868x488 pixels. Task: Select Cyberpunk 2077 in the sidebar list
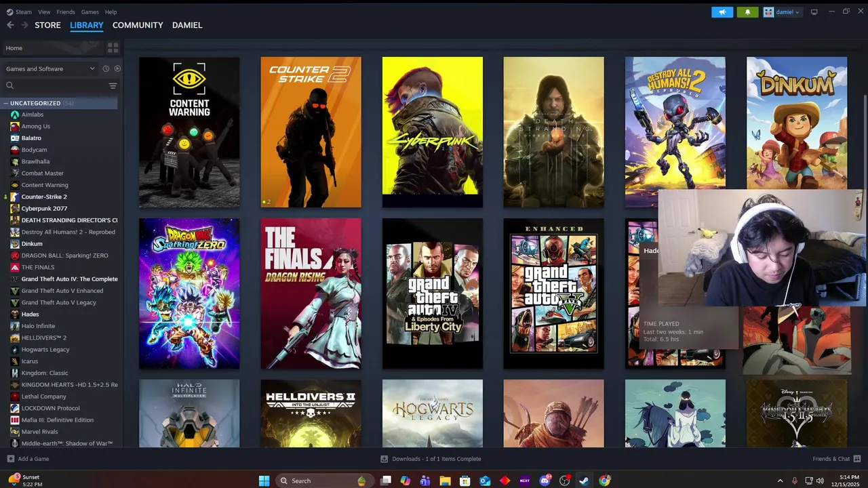coord(44,208)
